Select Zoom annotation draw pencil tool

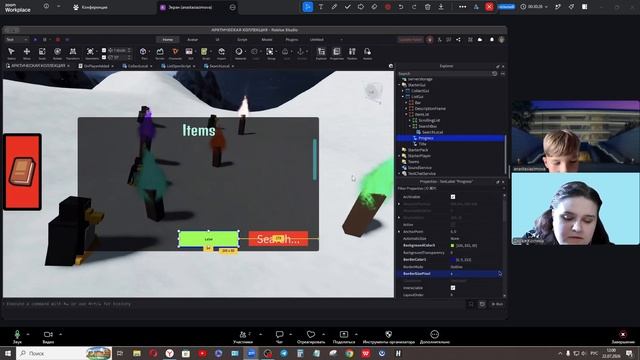(334, 7)
